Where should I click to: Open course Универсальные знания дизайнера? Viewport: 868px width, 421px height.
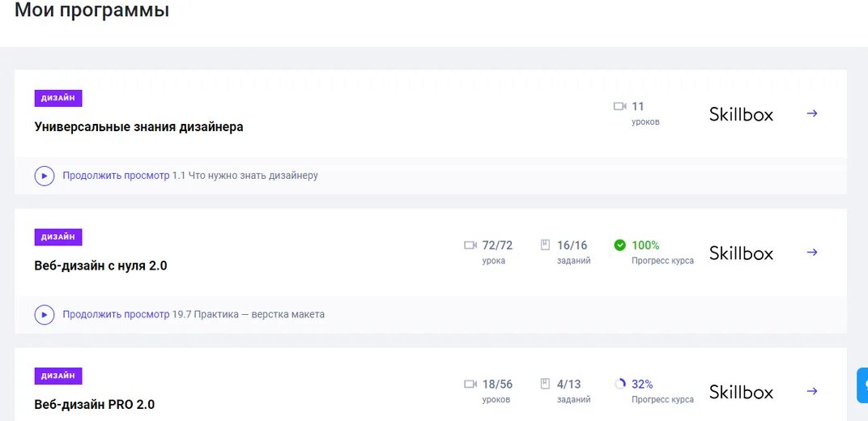[138, 127]
